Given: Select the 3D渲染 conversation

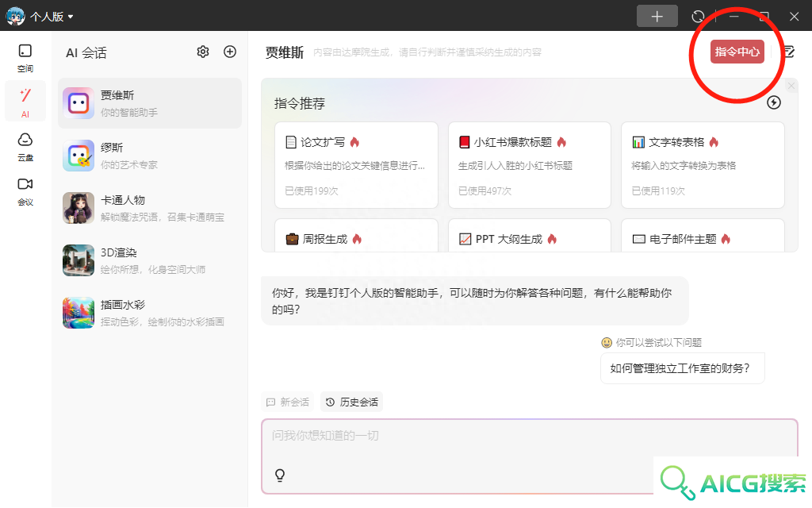Looking at the screenshot, I should click(x=150, y=260).
